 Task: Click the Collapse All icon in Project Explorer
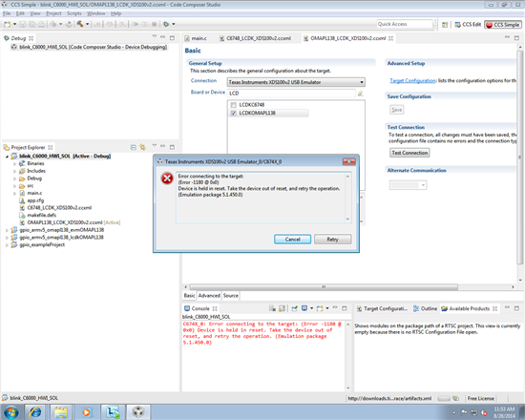[134, 147]
